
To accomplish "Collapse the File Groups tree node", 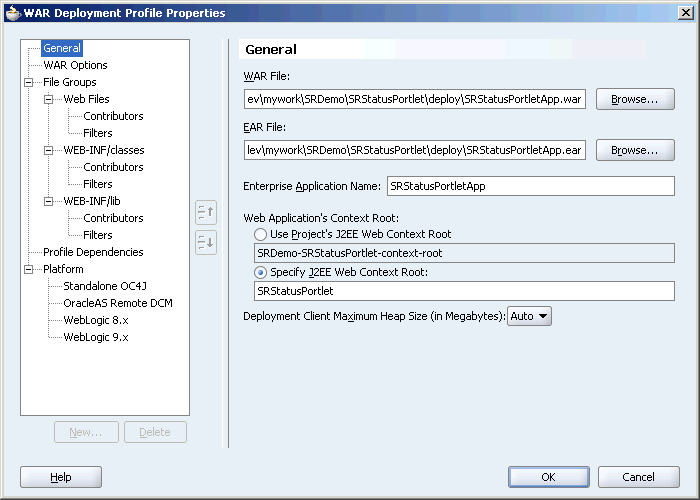I will (x=29, y=82).
